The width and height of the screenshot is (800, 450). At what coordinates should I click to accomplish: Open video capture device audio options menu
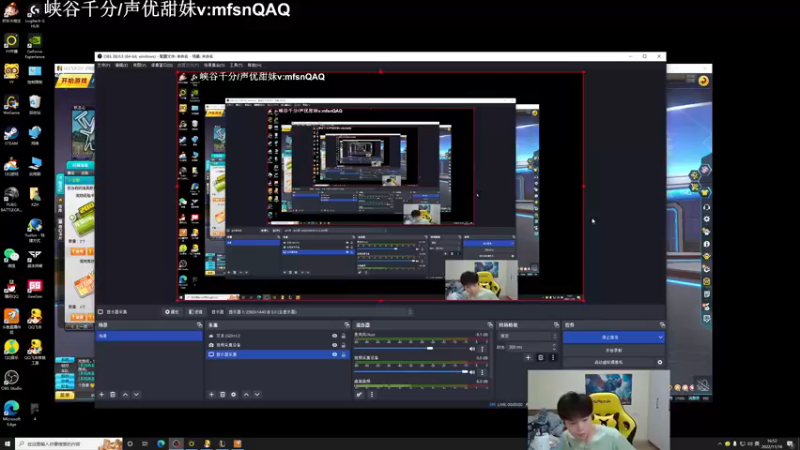482,372
